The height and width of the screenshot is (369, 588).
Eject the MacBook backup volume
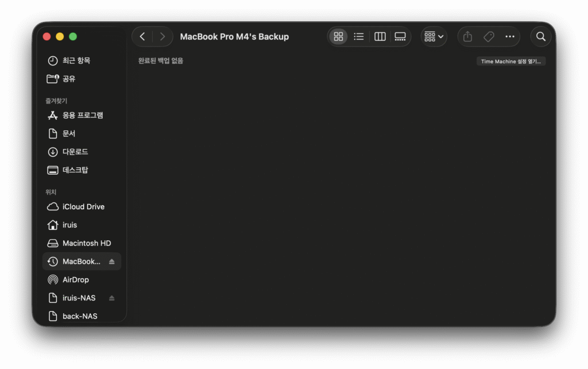[x=112, y=262]
